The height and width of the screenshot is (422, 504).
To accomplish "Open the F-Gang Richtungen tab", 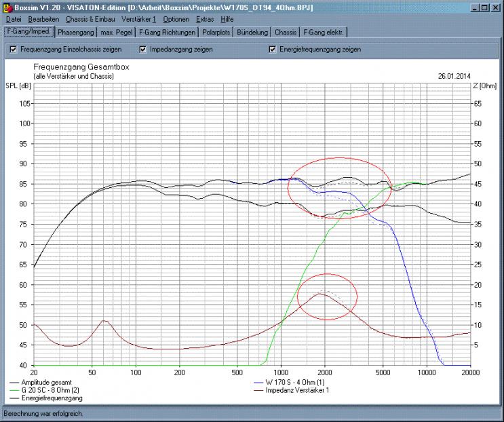I will click(x=167, y=33).
